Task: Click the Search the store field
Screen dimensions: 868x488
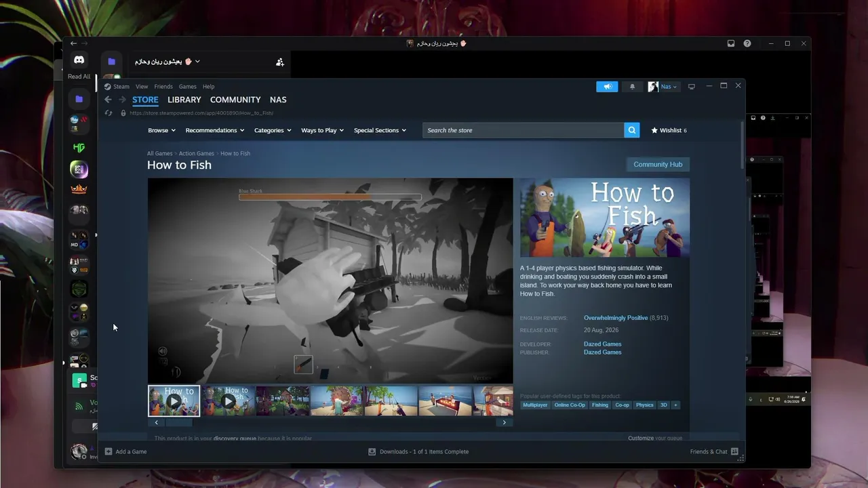Action: coord(523,130)
